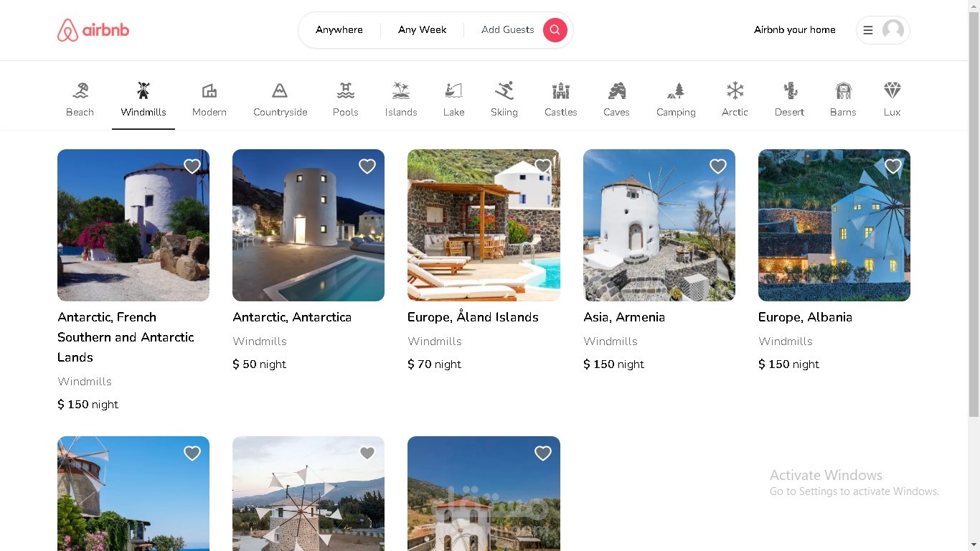Click the $ 50 night price
The height and width of the screenshot is (551, 980).
click(259, 364)
